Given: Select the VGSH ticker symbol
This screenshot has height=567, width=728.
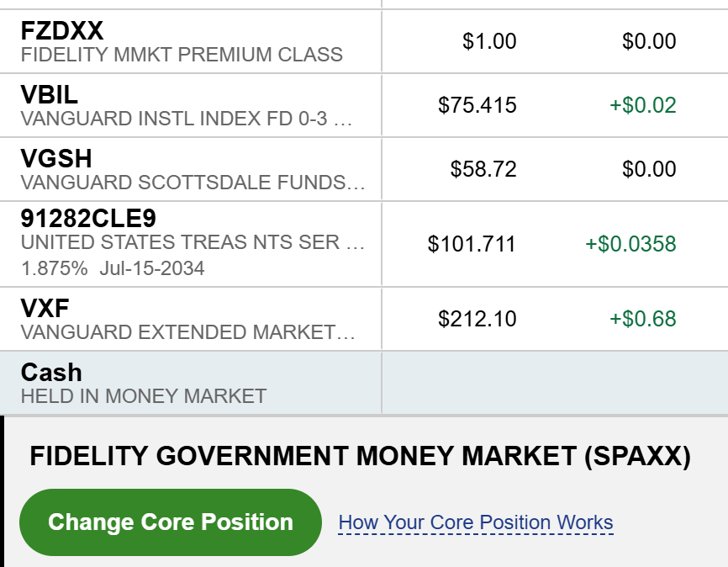Looking at the screenshot, I should (56, 159).
